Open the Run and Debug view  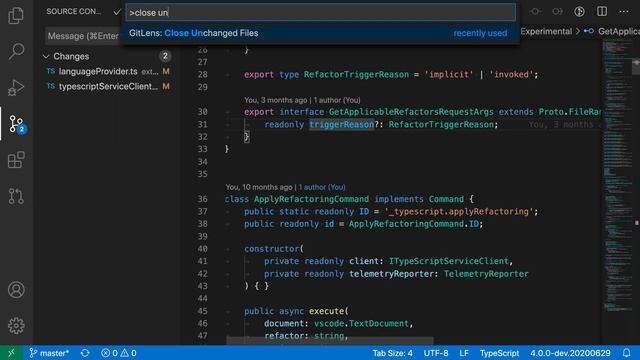pos(16,87)
